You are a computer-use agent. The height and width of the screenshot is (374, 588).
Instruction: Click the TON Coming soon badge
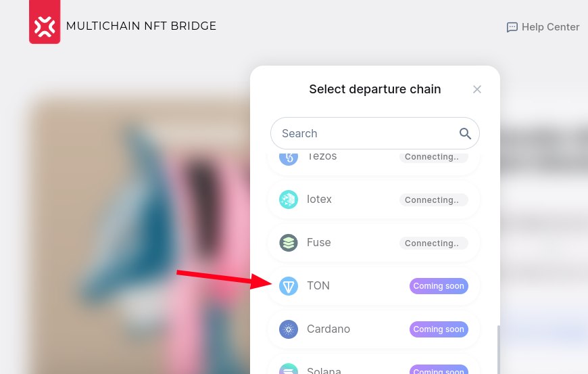(439, 286)
